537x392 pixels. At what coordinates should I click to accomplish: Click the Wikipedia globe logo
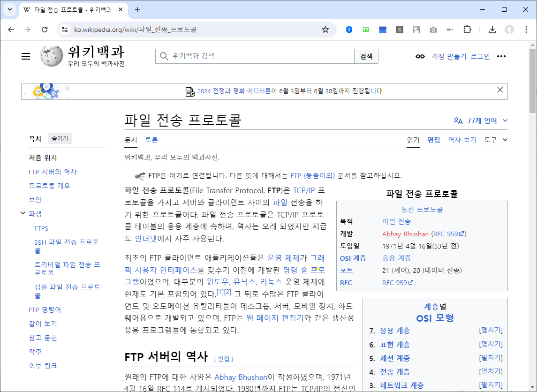pos(52,56)
